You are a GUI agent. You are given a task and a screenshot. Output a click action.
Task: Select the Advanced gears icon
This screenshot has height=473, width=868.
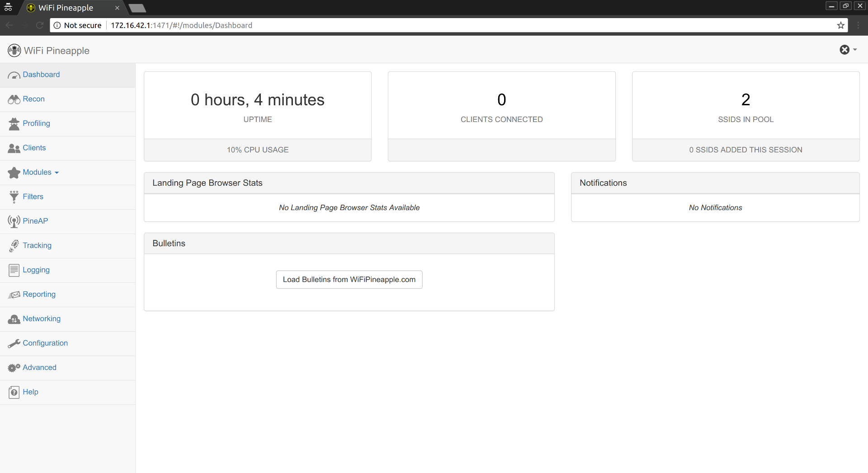[14, 368]
